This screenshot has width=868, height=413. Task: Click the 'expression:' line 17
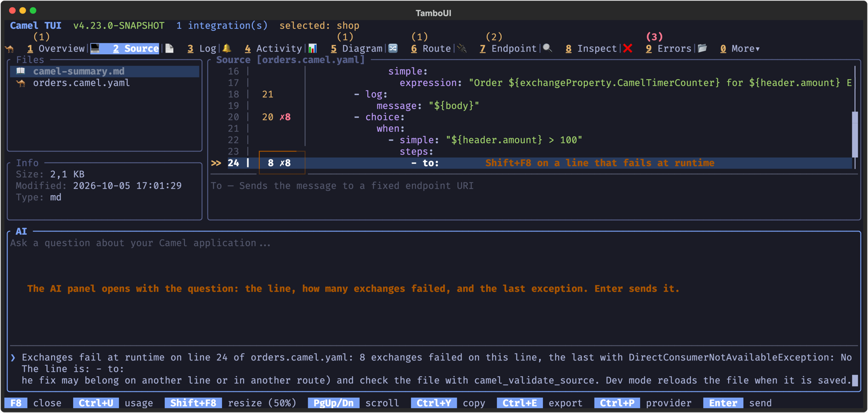point(626,83)
